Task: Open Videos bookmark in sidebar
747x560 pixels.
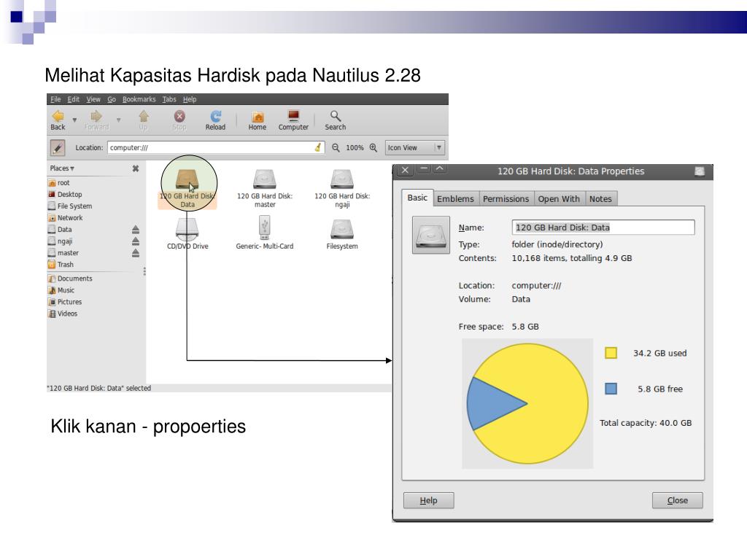Action: (63, 314)
